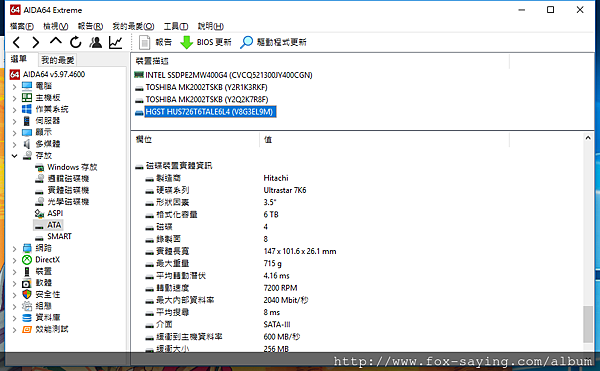Refresh the view with the circular arrow
The image size is (600, 371).
pyautogui.click(x=76, y=42)
